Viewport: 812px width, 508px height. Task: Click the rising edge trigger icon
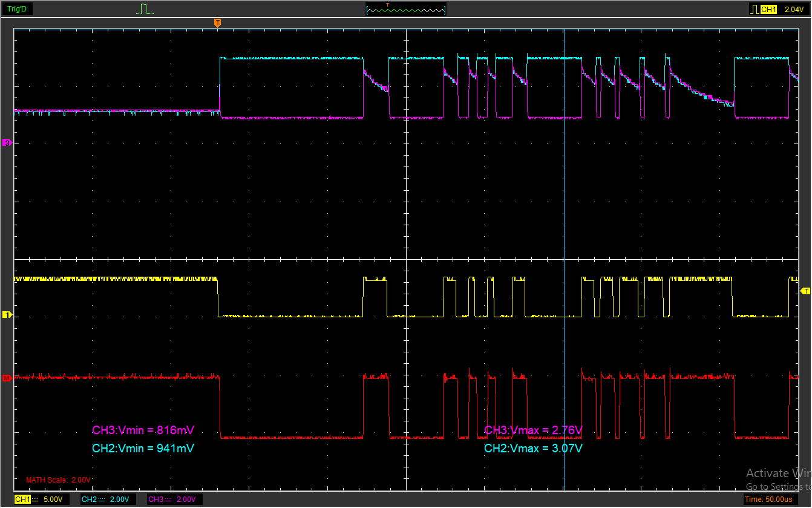754,9
